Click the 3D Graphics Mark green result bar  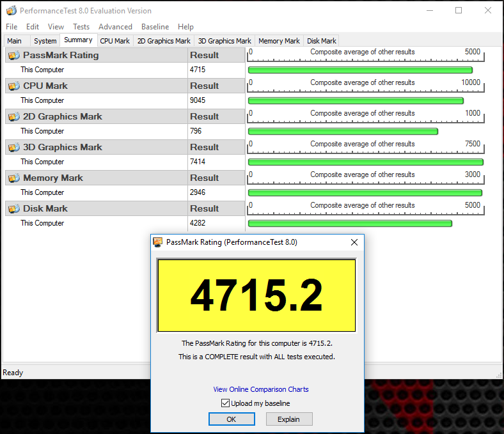[x=365, y=162]
